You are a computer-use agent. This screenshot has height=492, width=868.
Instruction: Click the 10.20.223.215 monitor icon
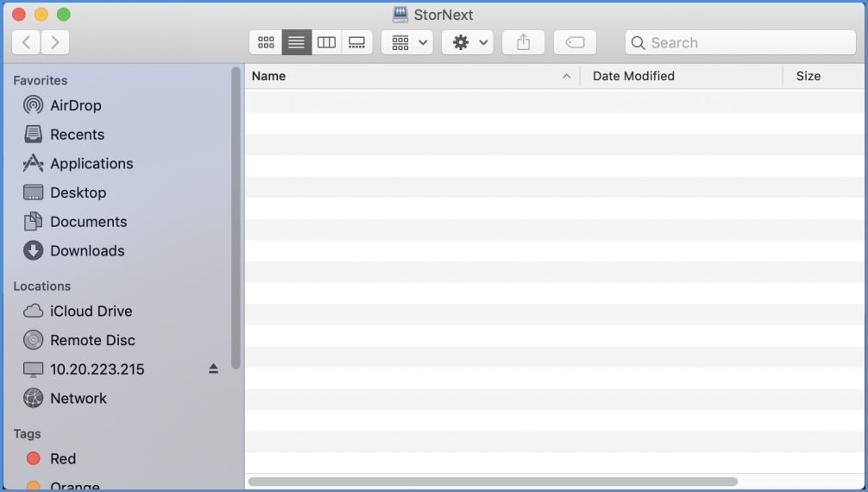pyautogui.click(x=33, y=369)
